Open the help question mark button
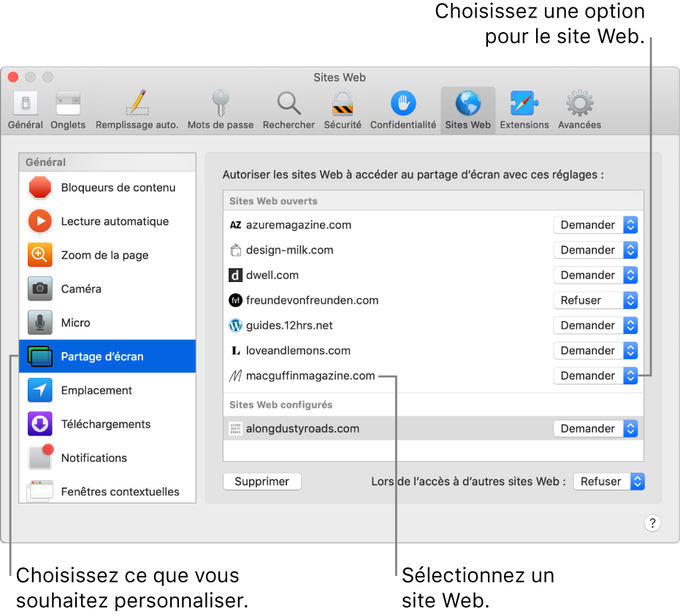 pyautogui.click(x=652, y=523)
